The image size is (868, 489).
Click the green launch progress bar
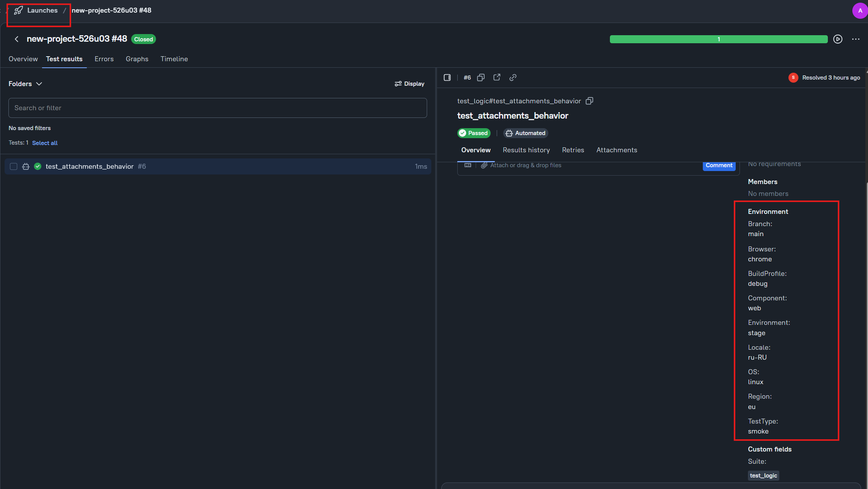718,39
